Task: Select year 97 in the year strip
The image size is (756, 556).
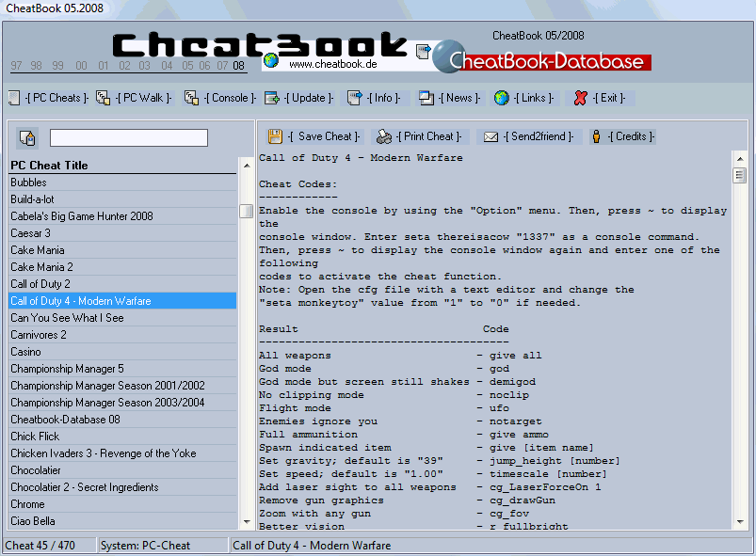Action: [x=16, y=66]
